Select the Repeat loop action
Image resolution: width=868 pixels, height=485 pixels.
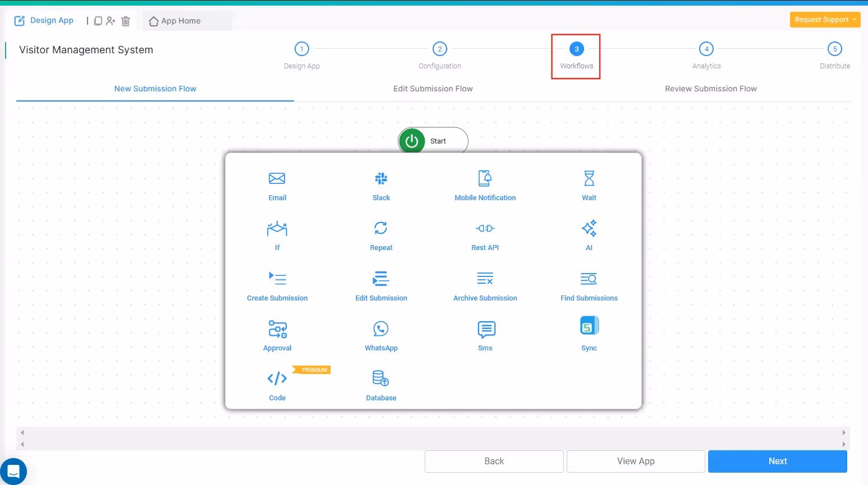tap(381, 235)
